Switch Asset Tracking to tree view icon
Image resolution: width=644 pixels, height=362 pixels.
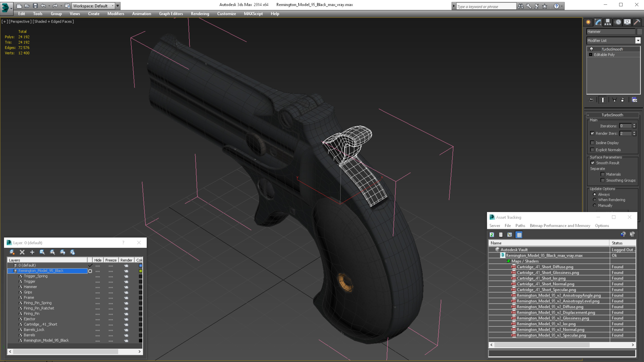click(x=510, y=235)
